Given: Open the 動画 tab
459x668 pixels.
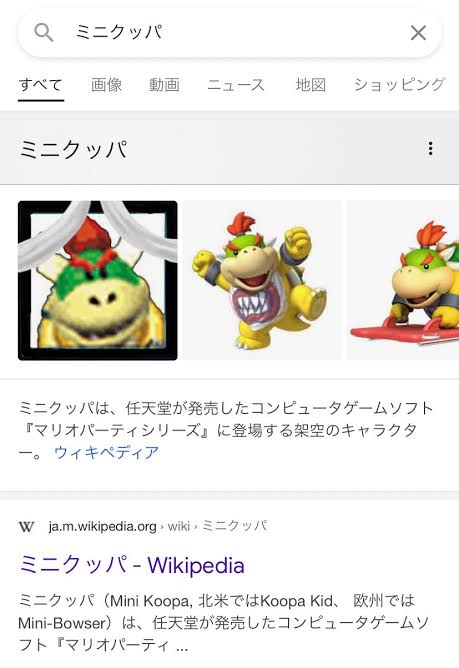Looking at the screenshot, I should pos(164,84).
